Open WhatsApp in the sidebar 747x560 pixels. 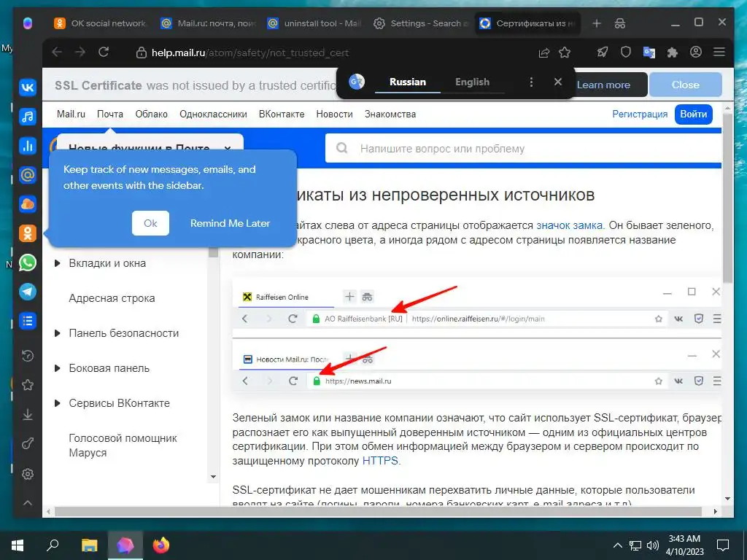tap(28, 262)
